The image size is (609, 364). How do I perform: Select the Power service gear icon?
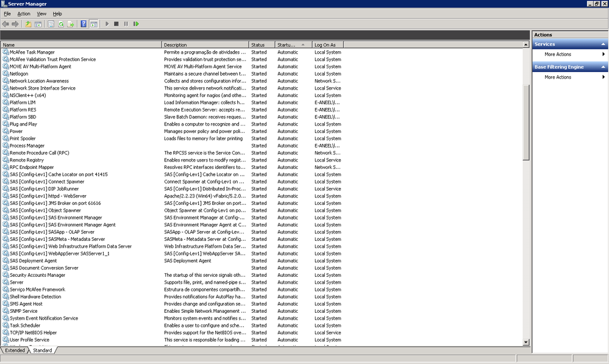pyautogui.click(x=5, y=131)
